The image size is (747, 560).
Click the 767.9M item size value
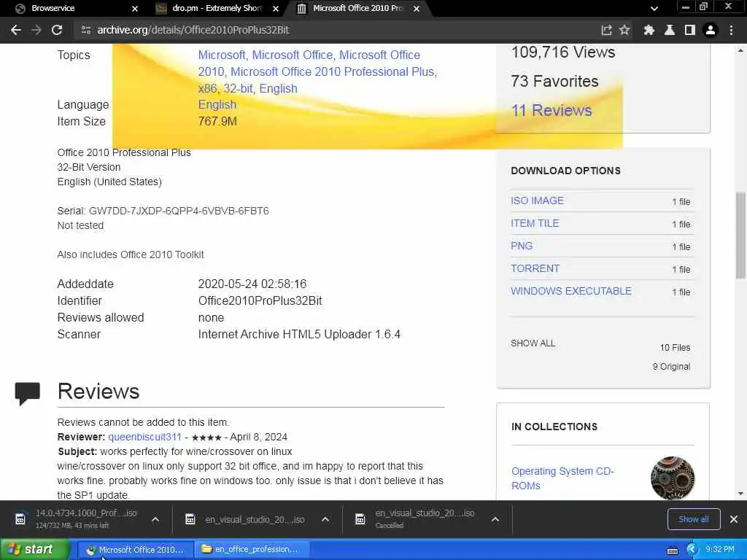click(217, 122)
